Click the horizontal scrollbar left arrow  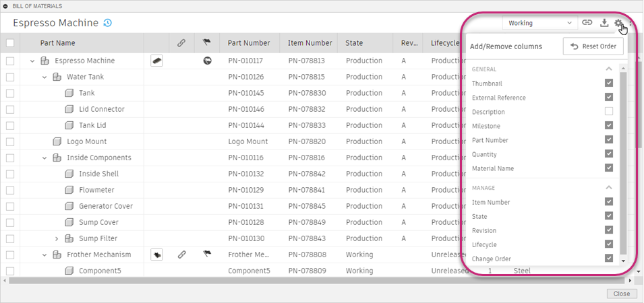(5, 281)
